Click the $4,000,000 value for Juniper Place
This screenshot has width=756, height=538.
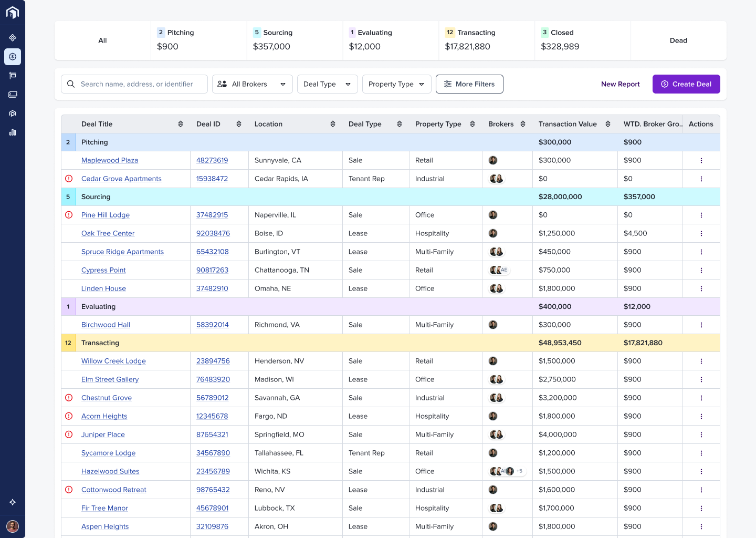click(x=558, y=434)
